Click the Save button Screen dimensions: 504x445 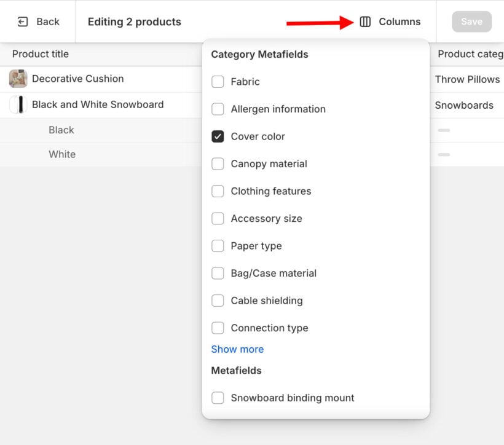471,22
